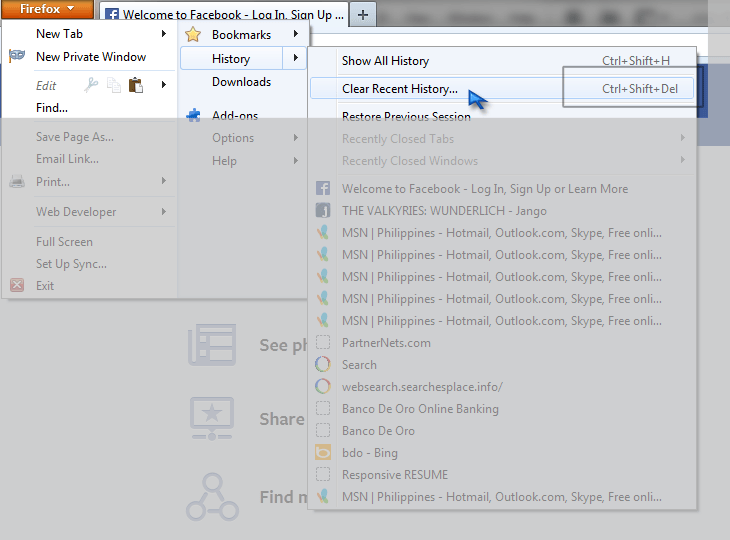Open Recently Closed Tabs submenu
Screen dimensions: 730x540
click(398, 139)
